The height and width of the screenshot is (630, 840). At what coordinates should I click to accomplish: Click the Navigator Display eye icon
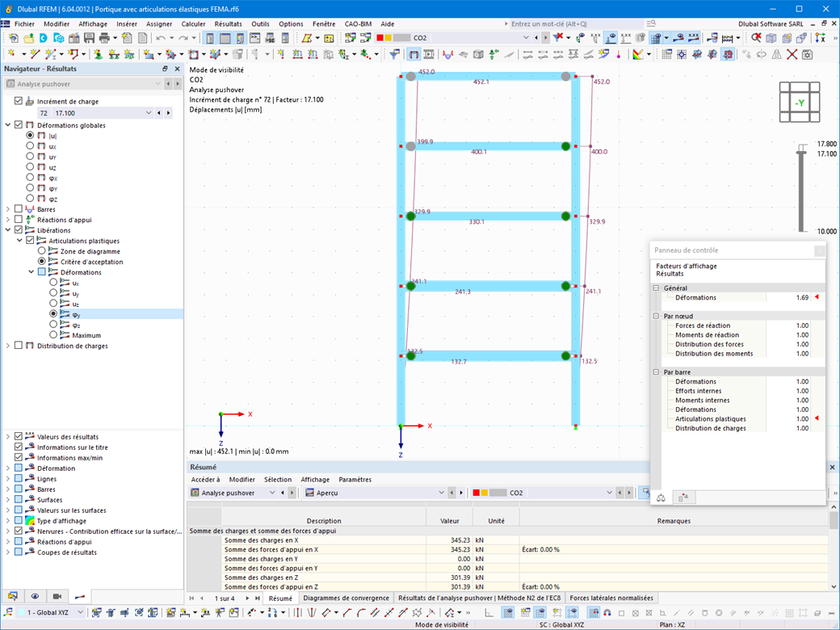coord(35,596)
